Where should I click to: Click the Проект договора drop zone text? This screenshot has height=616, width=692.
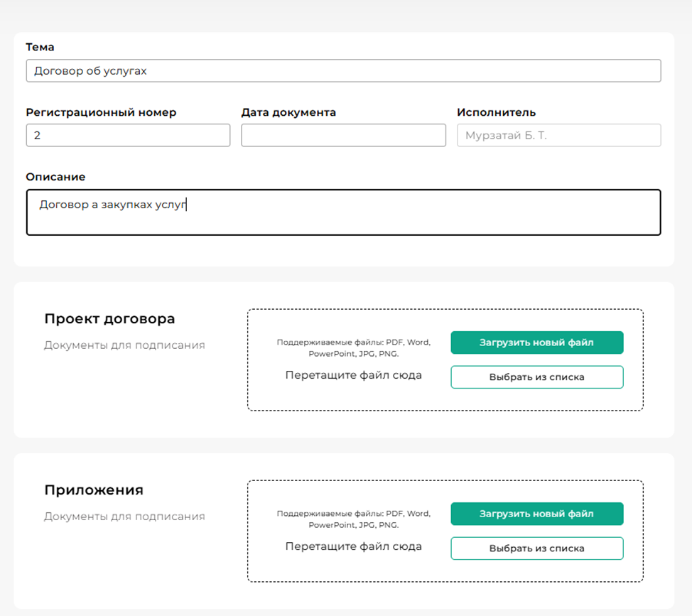pos(353,375)
